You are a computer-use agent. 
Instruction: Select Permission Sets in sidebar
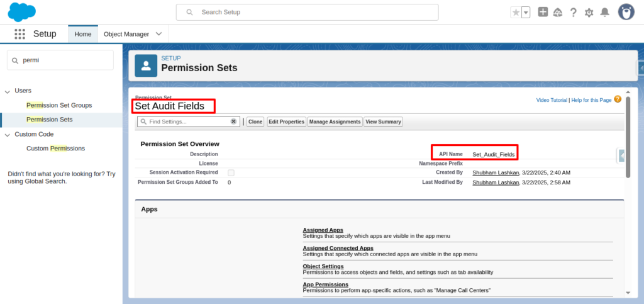pos(49,120)
